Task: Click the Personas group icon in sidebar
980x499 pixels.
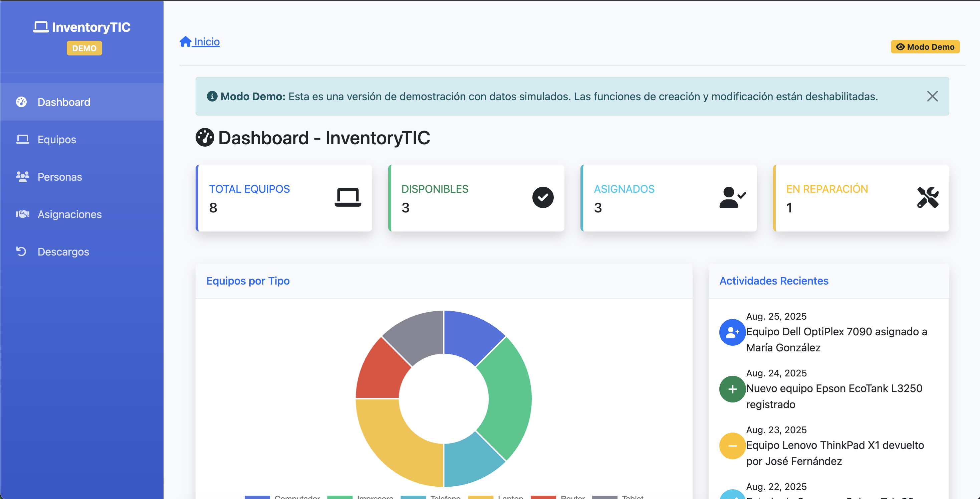Action: (x=22, y=177)
